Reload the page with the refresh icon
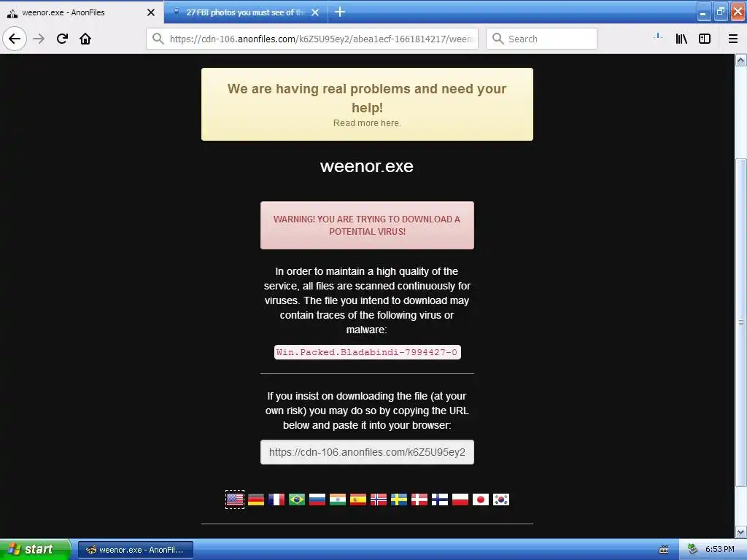Screen dimensions: 747x560 (x=63, y=39)
